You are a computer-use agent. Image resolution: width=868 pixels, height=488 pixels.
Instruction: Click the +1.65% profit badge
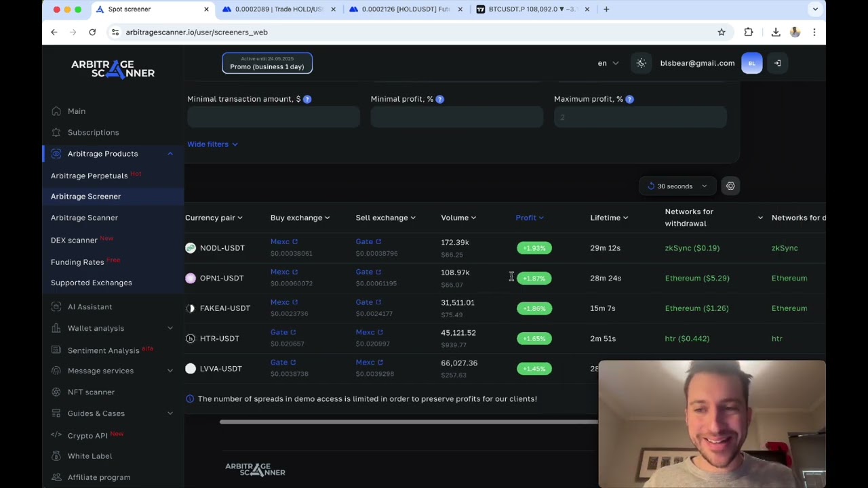534,338
